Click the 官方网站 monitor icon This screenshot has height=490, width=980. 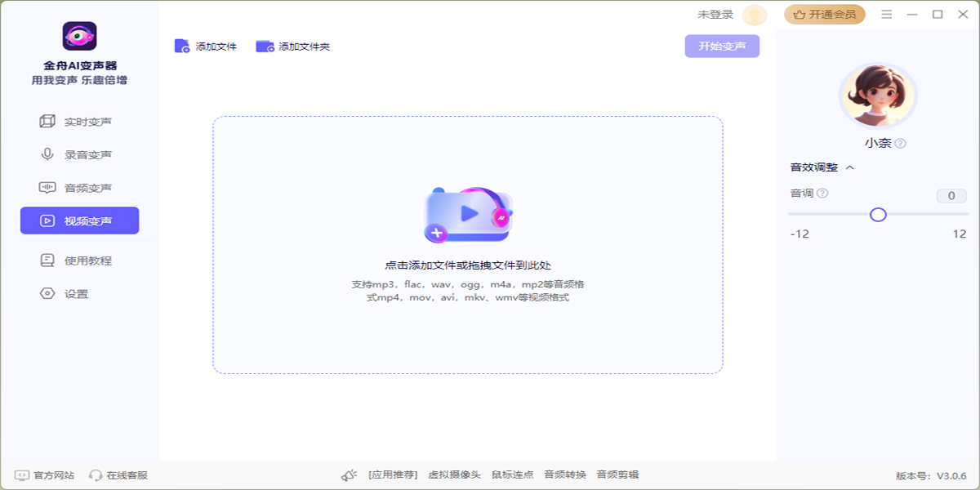tap(22, 474)
